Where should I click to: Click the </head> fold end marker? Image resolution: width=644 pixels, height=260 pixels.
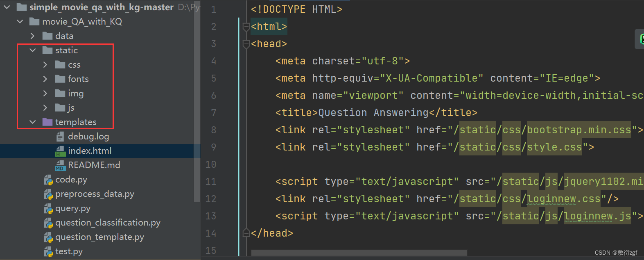246,233
